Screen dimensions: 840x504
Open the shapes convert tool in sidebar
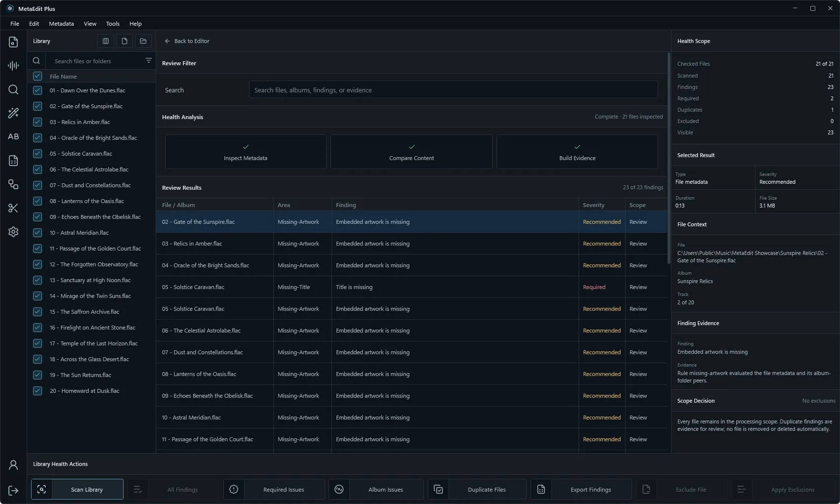click(13, 184)
